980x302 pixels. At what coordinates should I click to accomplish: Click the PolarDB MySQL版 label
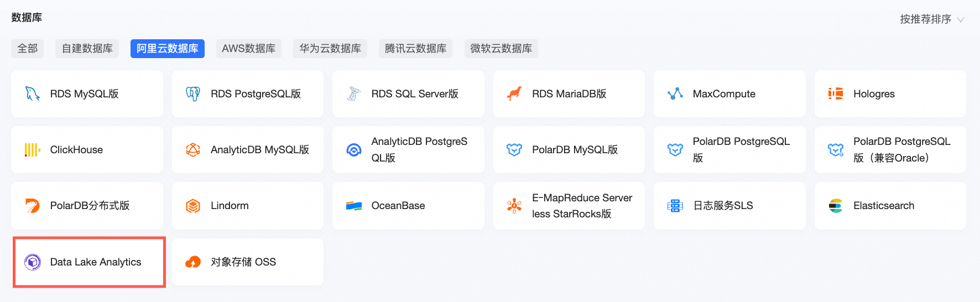575,150
